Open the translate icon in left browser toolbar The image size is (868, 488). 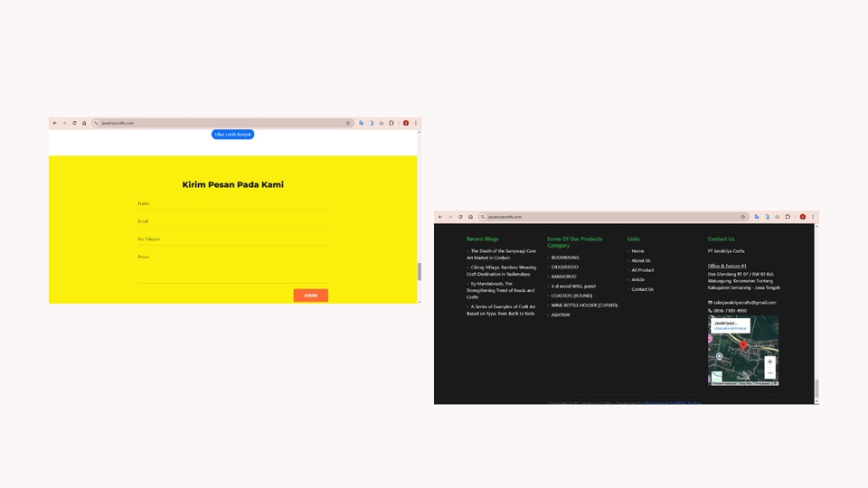(362, 123)
